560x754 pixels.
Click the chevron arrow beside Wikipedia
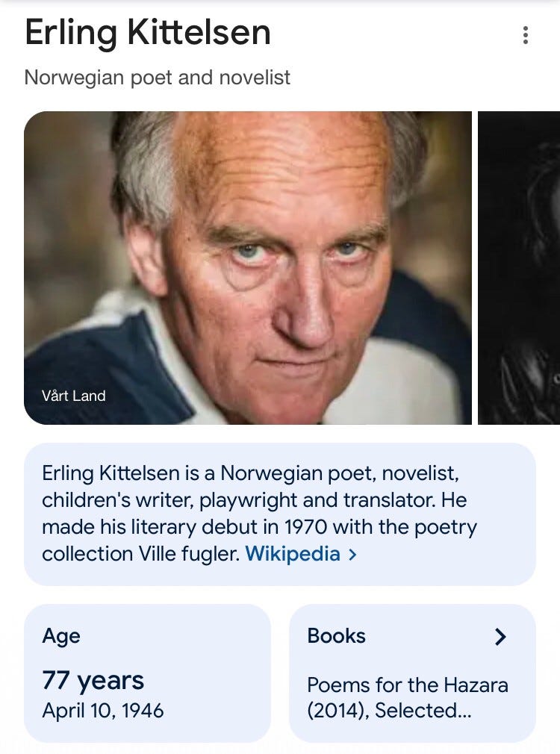coord(352,555)
